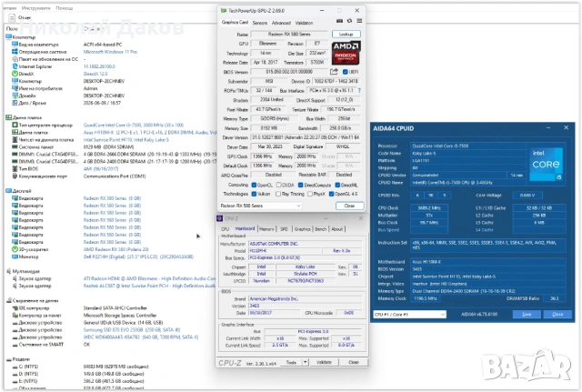Switch to the Sensors tab in GPU-Z

pyautogui.click(x=260, y=23)
